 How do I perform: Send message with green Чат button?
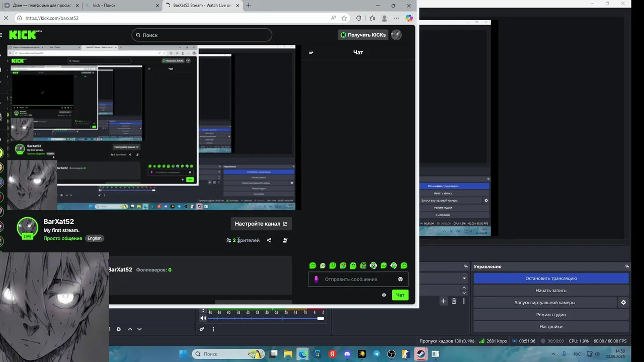pos(400,295)
